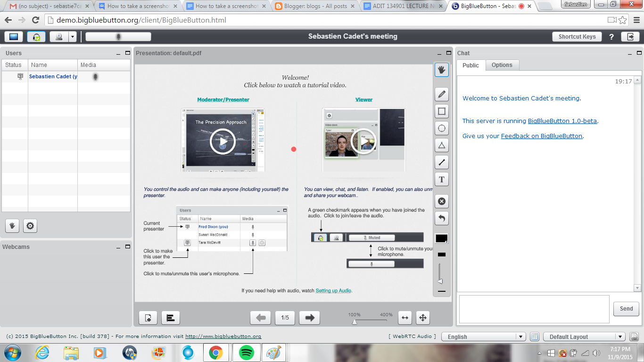Open Spotify from the taskbar

pos(247,353)
